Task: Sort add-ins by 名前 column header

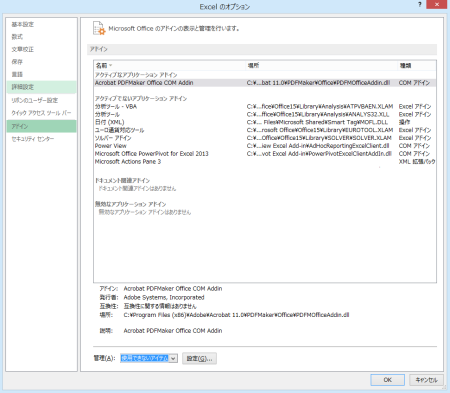Action: pos(170,66)
